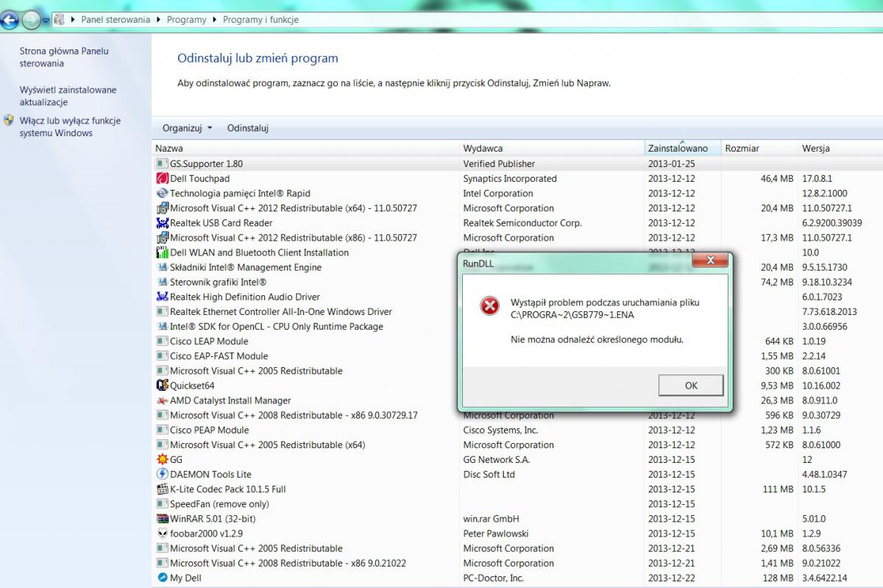Click the Cisco LEAP Module icon
The height and width of the screenshot is (588, 883).
pos(163,341)
